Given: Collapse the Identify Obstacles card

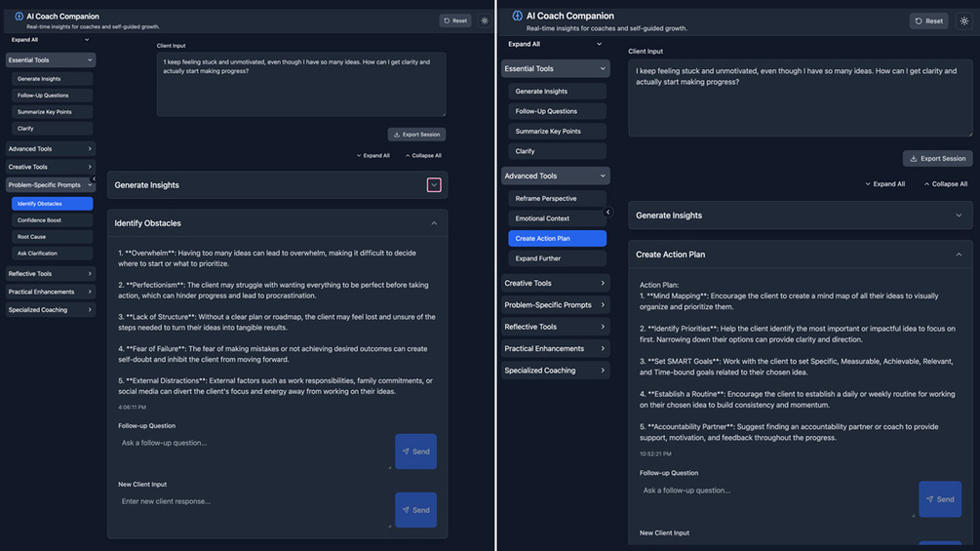Looking at the screenshot, I should coord(434,223).
